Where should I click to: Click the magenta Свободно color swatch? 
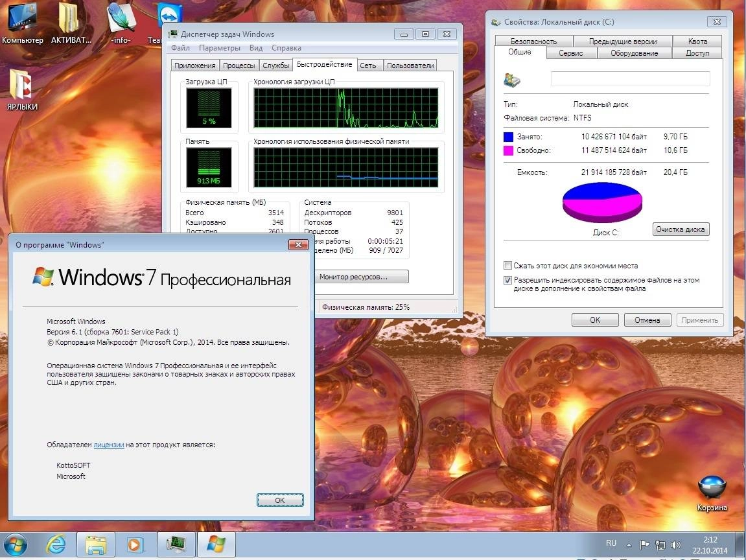click(x=508, y=151)
